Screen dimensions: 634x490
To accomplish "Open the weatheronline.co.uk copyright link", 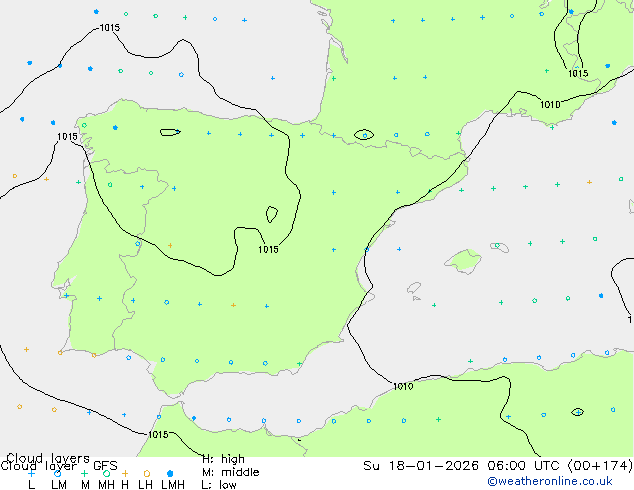I will pyautogui.click(x=550, y=481).
